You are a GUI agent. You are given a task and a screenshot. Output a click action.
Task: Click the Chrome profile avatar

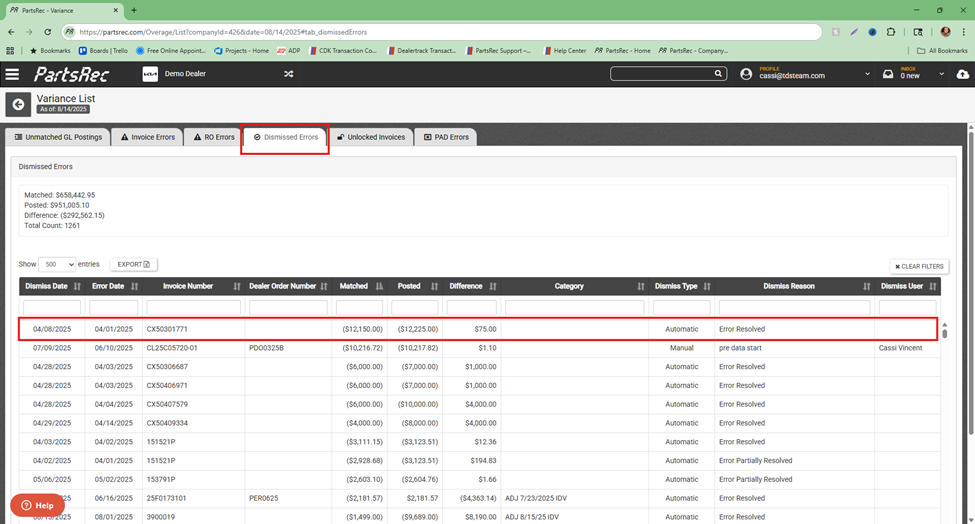(x=946, y=32)
